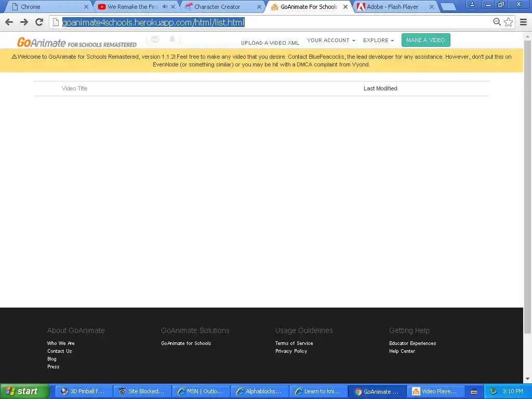The width and height of the screenshot is (532, 399).
Task: Close the Character Creator tab
Action: (259, 7)
